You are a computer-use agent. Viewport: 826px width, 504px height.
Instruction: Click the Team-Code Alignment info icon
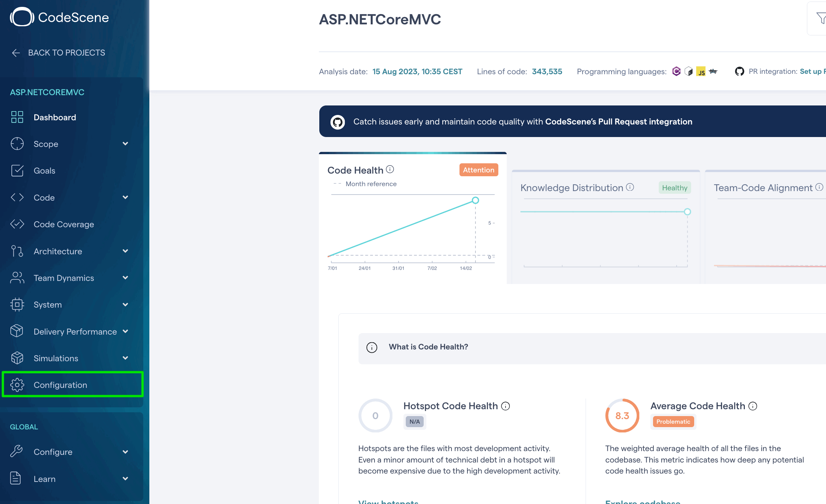(x=819, y=187)
